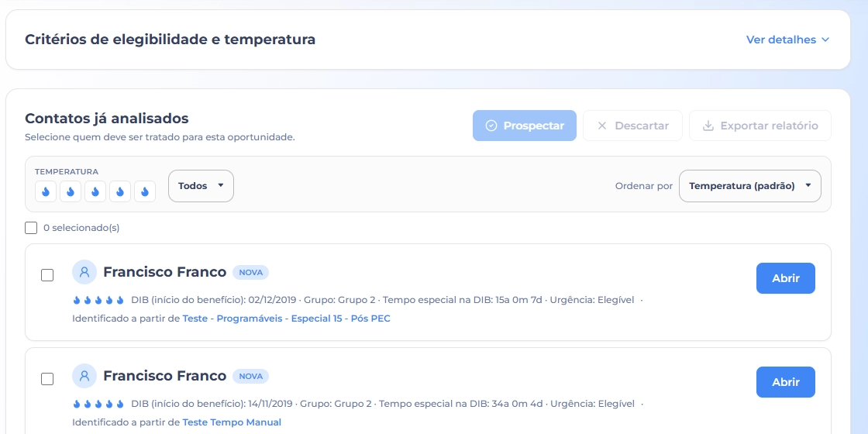Follow the 'Teste - Programáveis - Especial 15 - Pós PEC' link
The width and height of the screenshot is (868, 434).
tap(286, 319)
